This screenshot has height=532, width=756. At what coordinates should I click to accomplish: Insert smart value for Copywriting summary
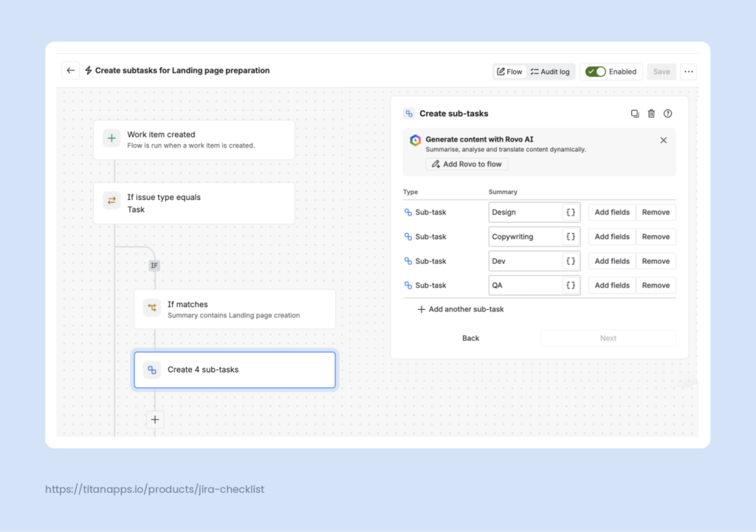(571, 237)
